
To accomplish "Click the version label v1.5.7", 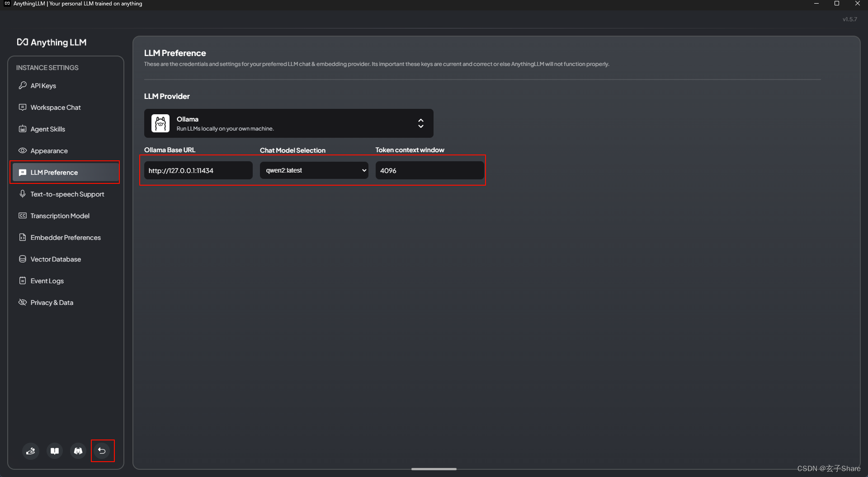I will click(x=850, y=19).
